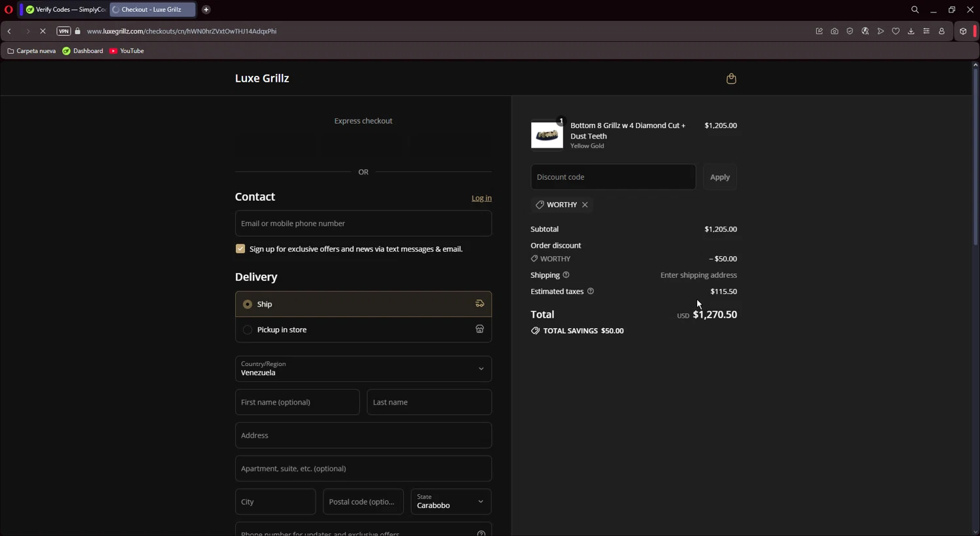Open the easy setup sliders icon
Image resolution: width=980 pixels, height=536 pixels.
926,31
